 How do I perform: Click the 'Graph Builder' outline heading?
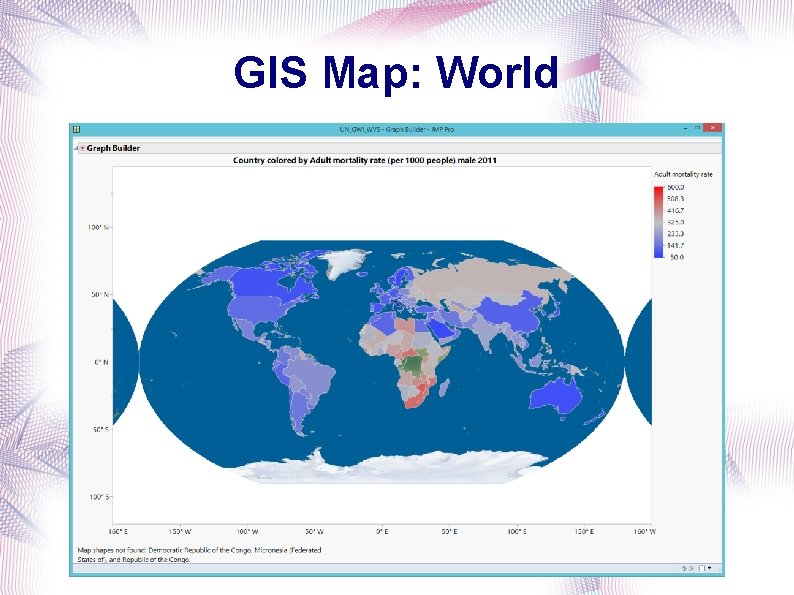coord(113,148)
